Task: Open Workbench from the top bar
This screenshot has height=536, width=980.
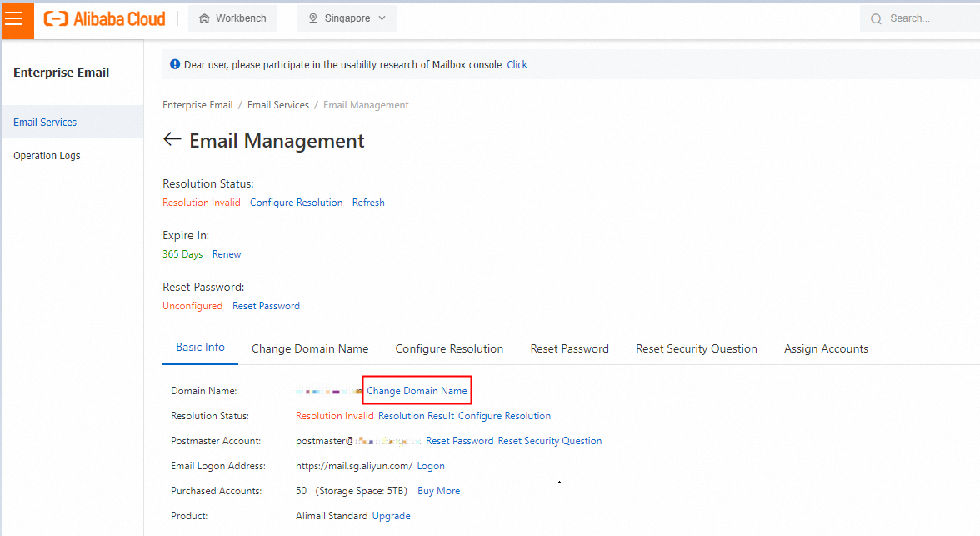Action: point(232,18)
